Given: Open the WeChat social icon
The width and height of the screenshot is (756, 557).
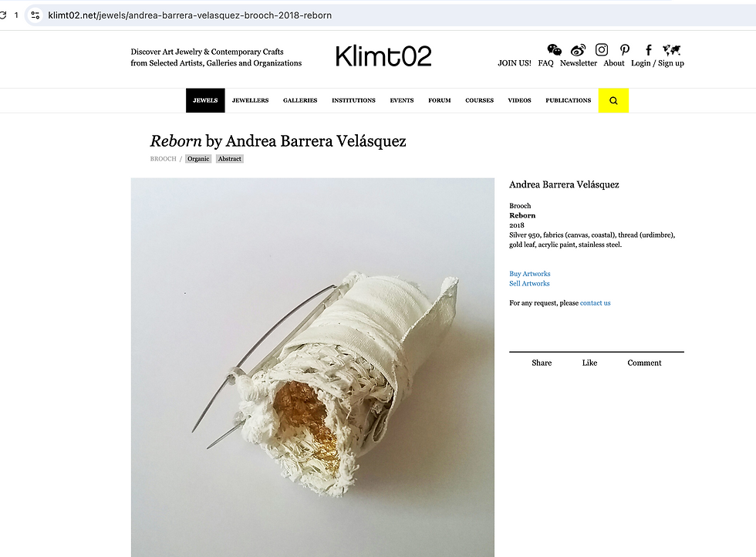Looking at the screenshot, I should coord(554,49).
